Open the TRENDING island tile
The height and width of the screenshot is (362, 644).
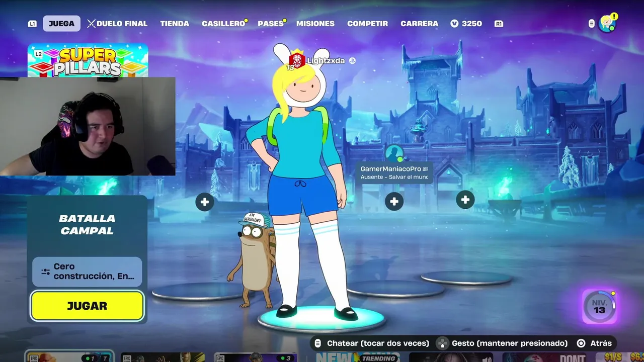[x=358, y=357]
